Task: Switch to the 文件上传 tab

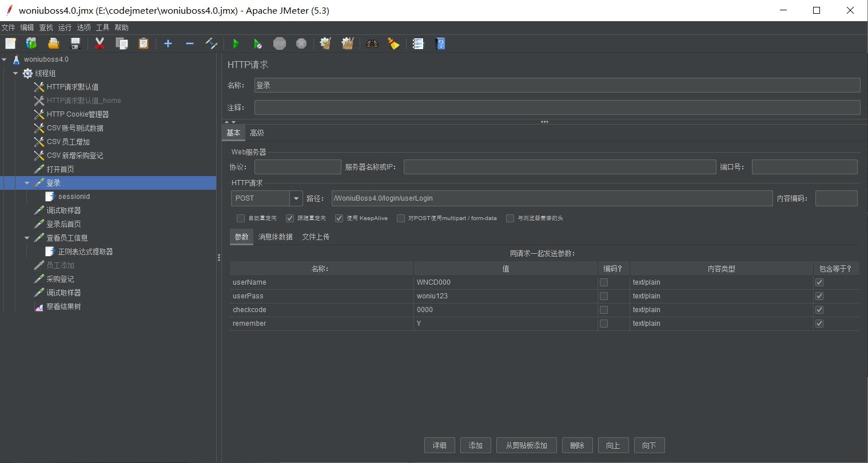Action: 316,237
